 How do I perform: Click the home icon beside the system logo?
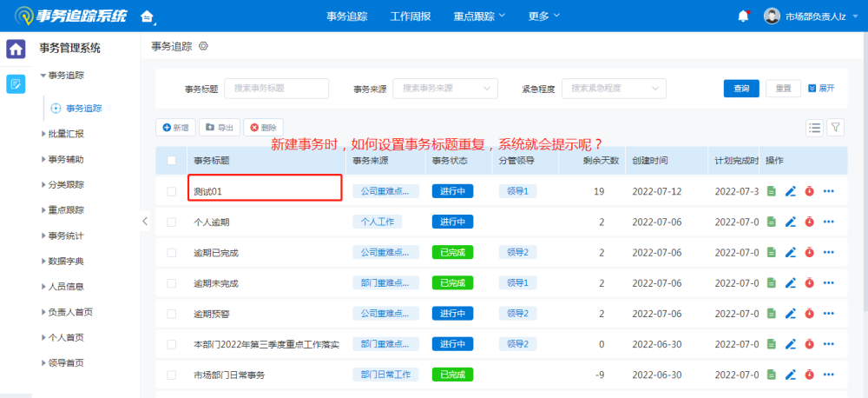(x=148, y=17)
